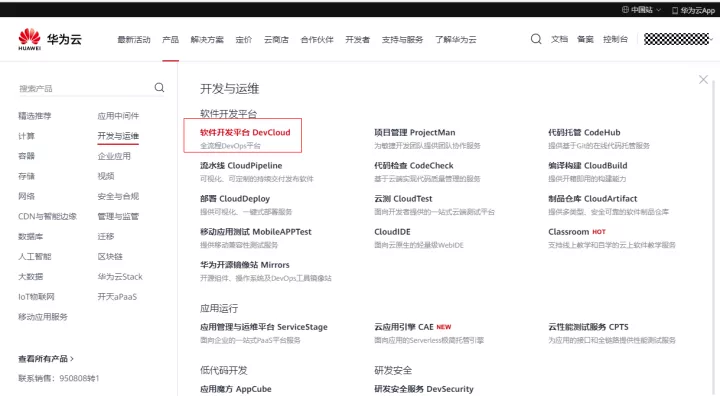Select the 开发与运维 category
The height and width of the screenshot is (396, 720).
(x=118, y=136)
